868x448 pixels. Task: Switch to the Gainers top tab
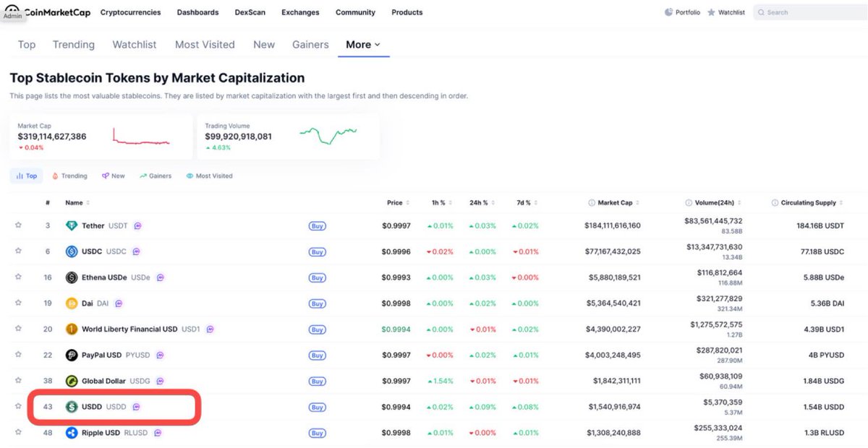tap(310, 45)
